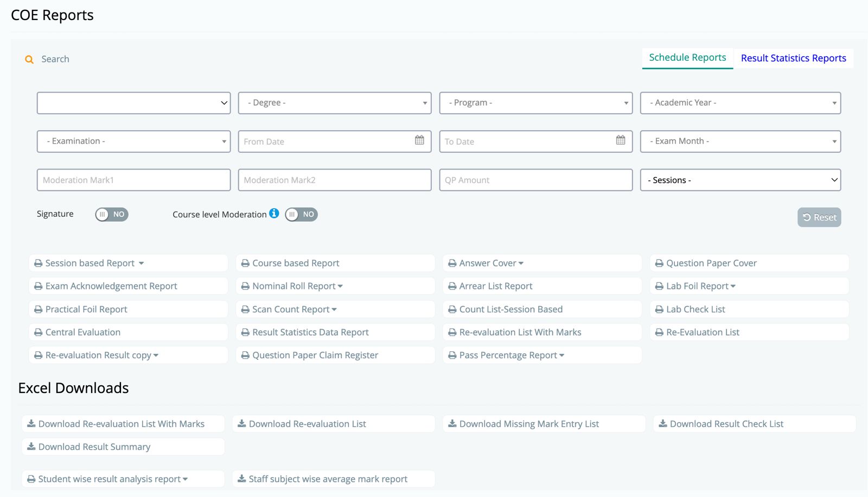This screenshot has height=497, width=868.
Task: Open the calendar icon on To Date
Action: click(x=620, y=140)
